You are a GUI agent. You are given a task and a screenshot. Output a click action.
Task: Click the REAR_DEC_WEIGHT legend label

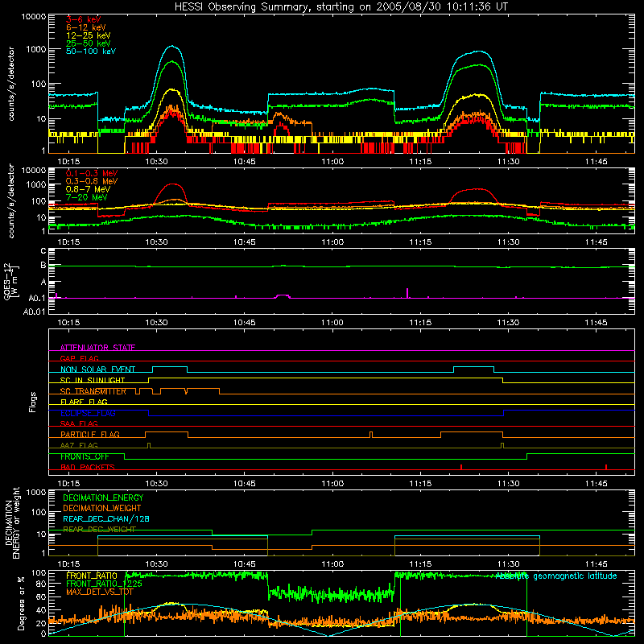click(x=99, y=530)
